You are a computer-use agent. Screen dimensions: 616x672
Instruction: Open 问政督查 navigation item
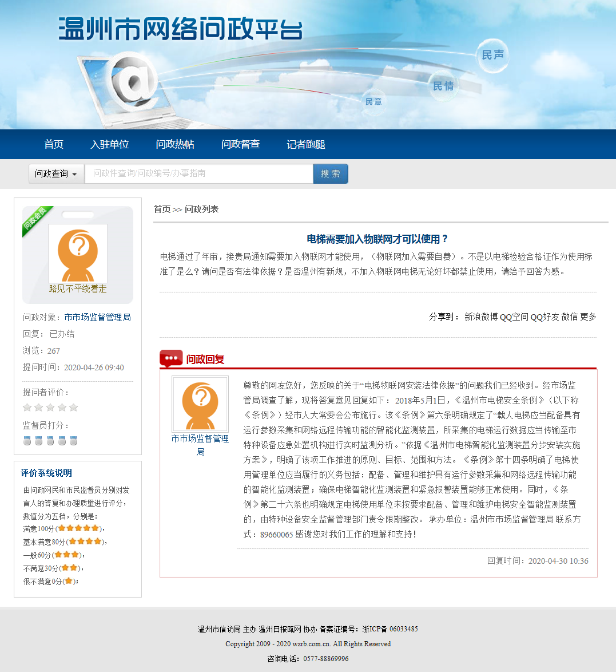(240, 144)
